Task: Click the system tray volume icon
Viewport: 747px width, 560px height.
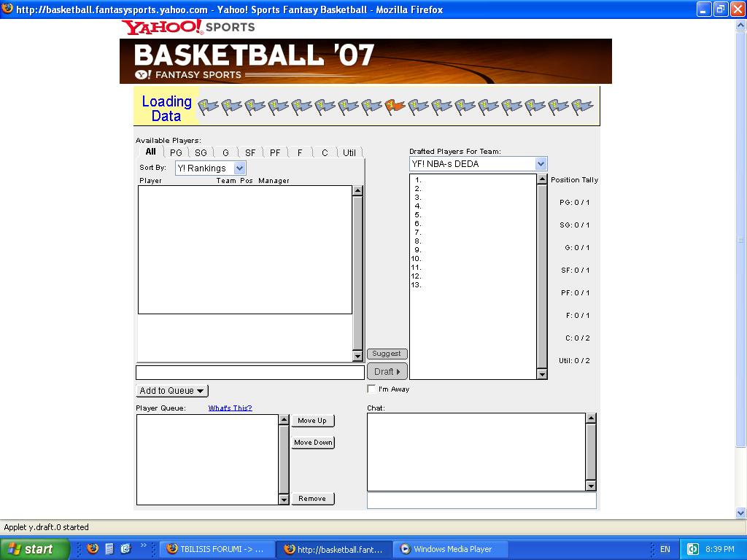Action: (x=694, y=549)
